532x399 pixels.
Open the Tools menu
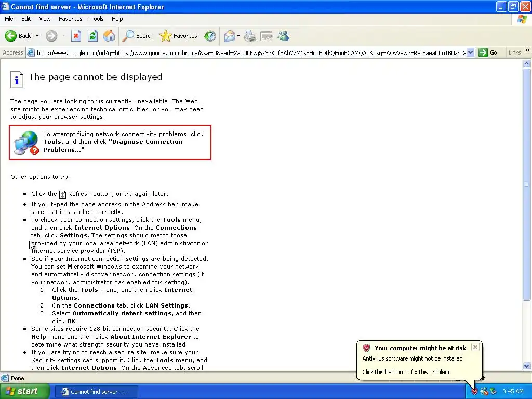pyautogui.click(x=97, y=19)
